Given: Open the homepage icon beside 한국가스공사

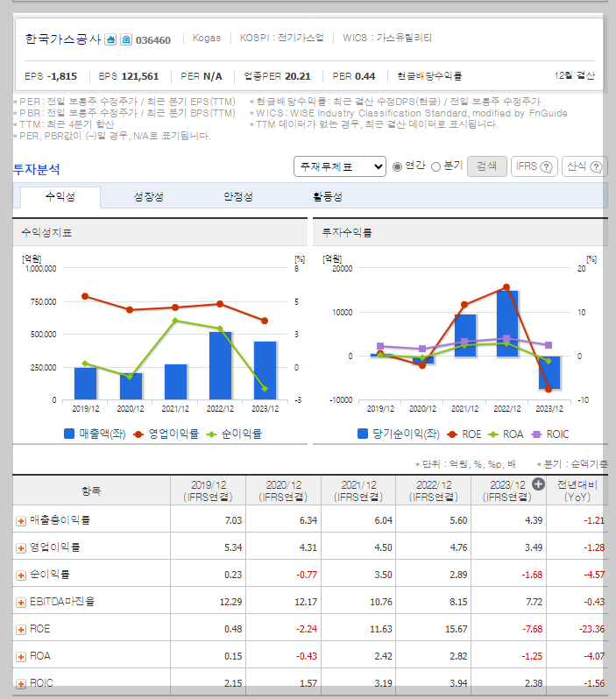Looking at the screenshot, I should 110,39.
